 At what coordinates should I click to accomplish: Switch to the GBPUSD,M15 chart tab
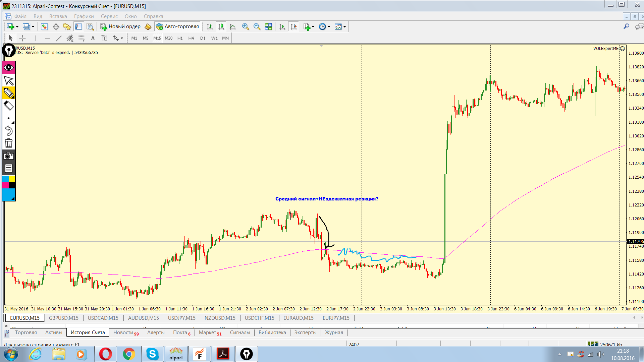tap(64, 318)
